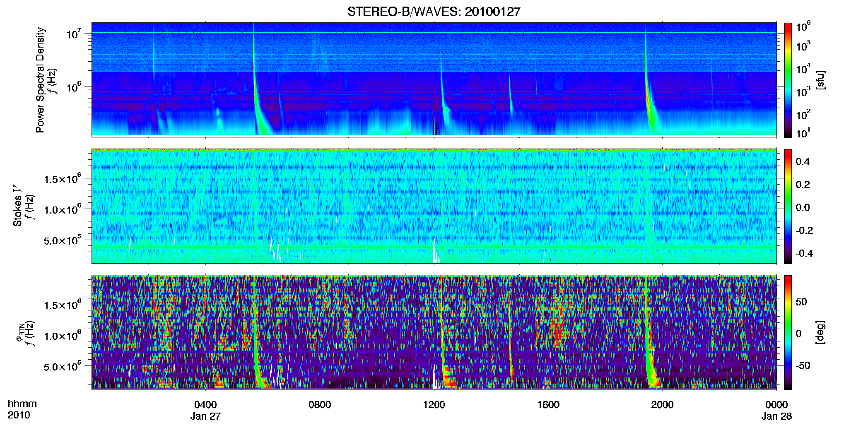Click the [deg] unit label
Image resolution: width=868 pixels, height=447 pixels.
[820, 332]
